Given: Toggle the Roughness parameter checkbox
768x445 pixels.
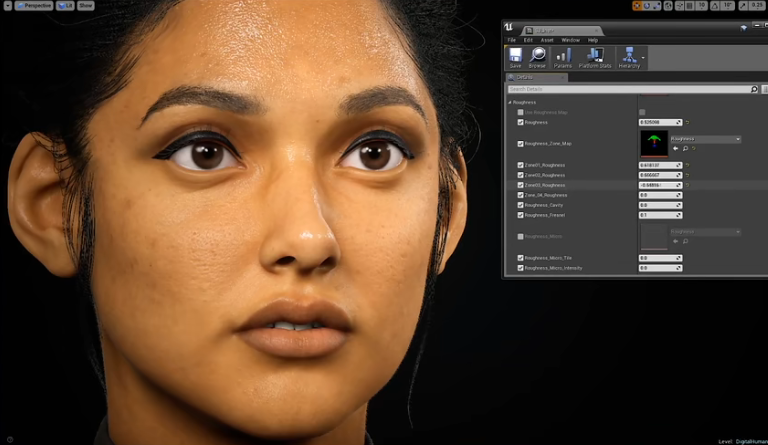Looking at the screenshot, I should (520, 122).
